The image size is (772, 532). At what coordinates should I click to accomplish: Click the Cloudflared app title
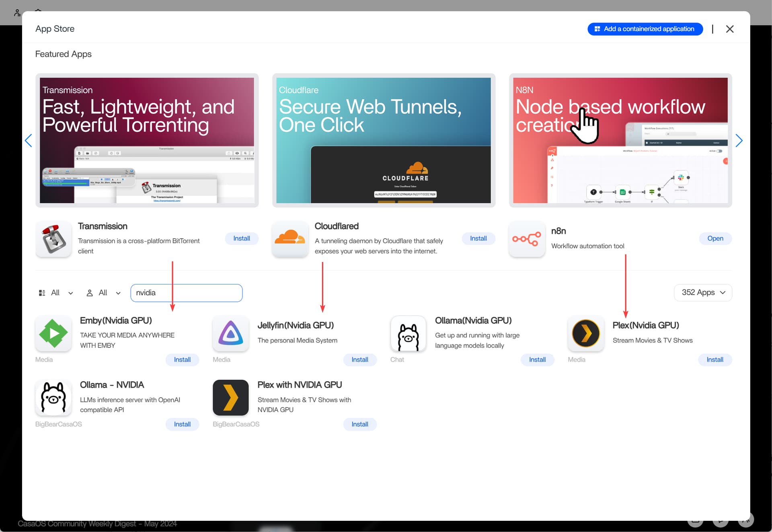click(337, 226)
